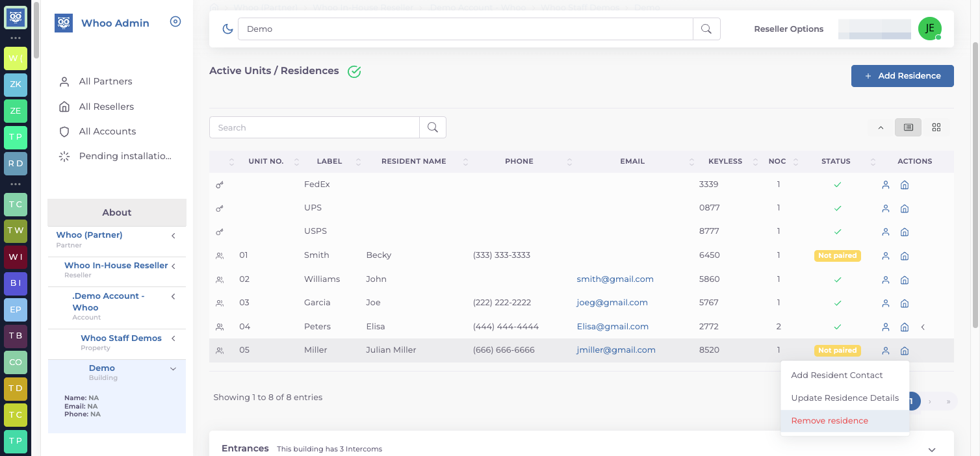Screen dimensions: 980x456
Task: Select Update Residence Details menu entry
Action: (x=845, y=398)
